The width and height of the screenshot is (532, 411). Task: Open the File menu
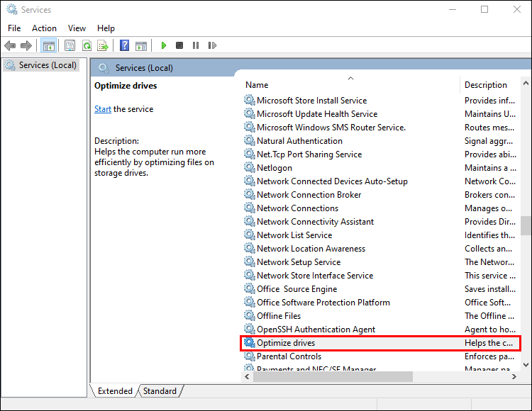(x=14, y=28)
